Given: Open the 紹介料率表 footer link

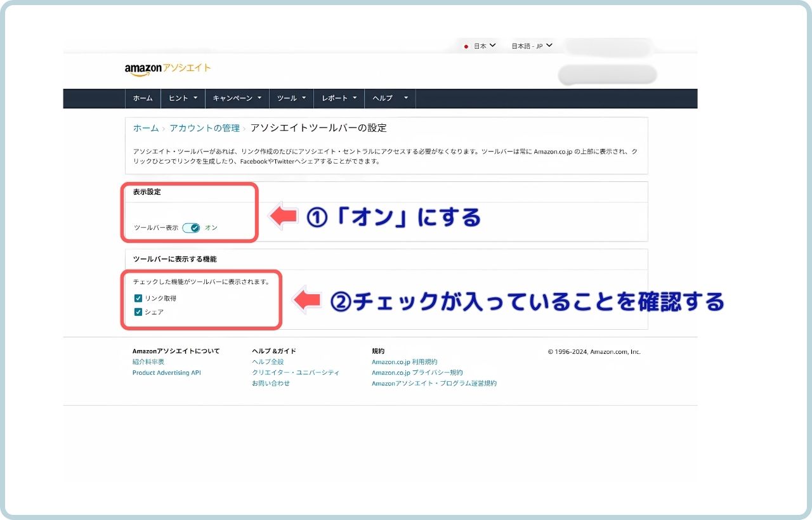Looking at the screenshot, I should point(148,361).
